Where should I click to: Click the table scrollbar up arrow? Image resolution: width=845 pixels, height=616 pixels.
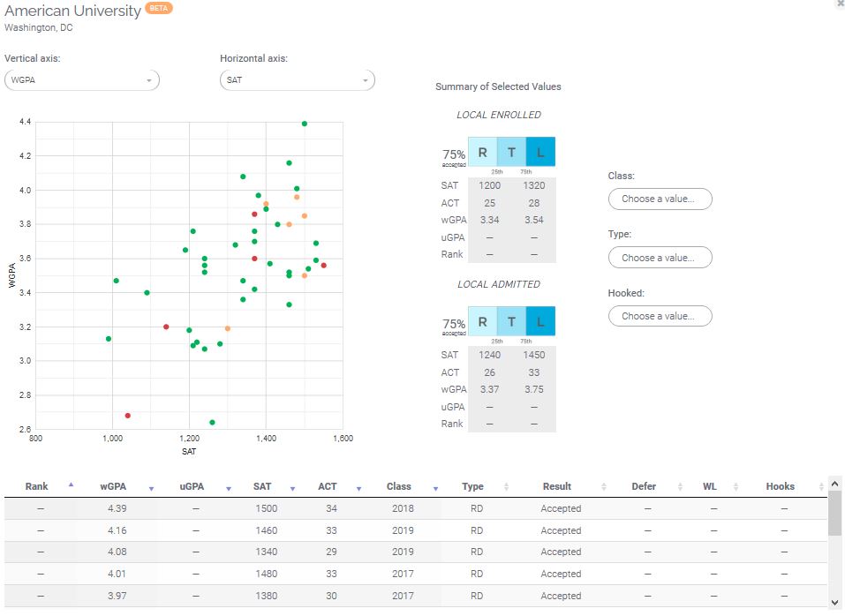[x=834, y=485]
